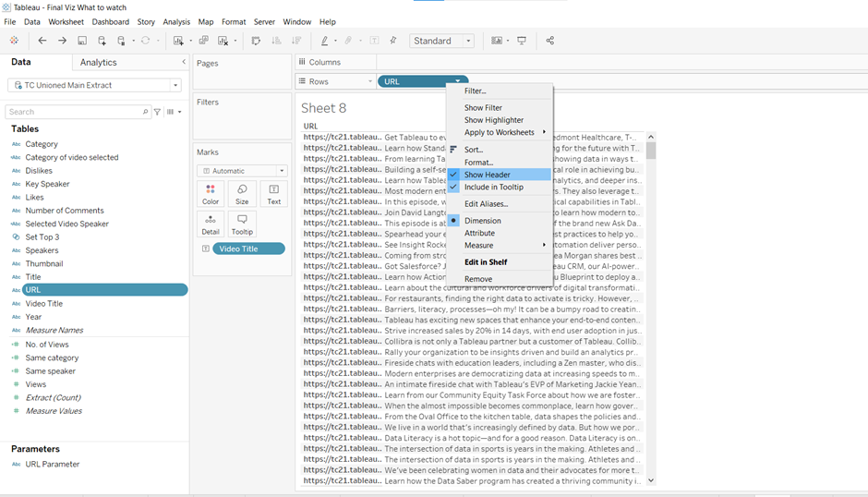This screenshot has height=497, width=868.
Task: Click the Text marks card
Action: click(x=274, y=193)
